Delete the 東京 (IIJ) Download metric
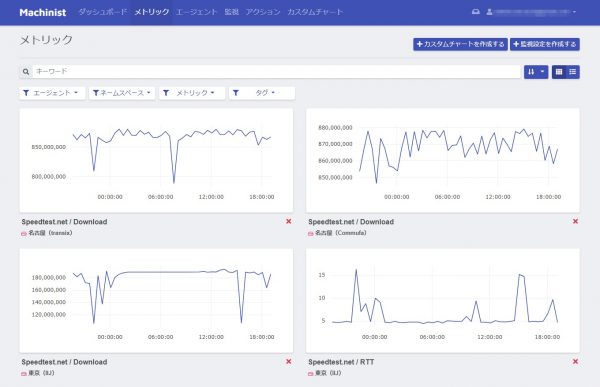 [289, 361]
